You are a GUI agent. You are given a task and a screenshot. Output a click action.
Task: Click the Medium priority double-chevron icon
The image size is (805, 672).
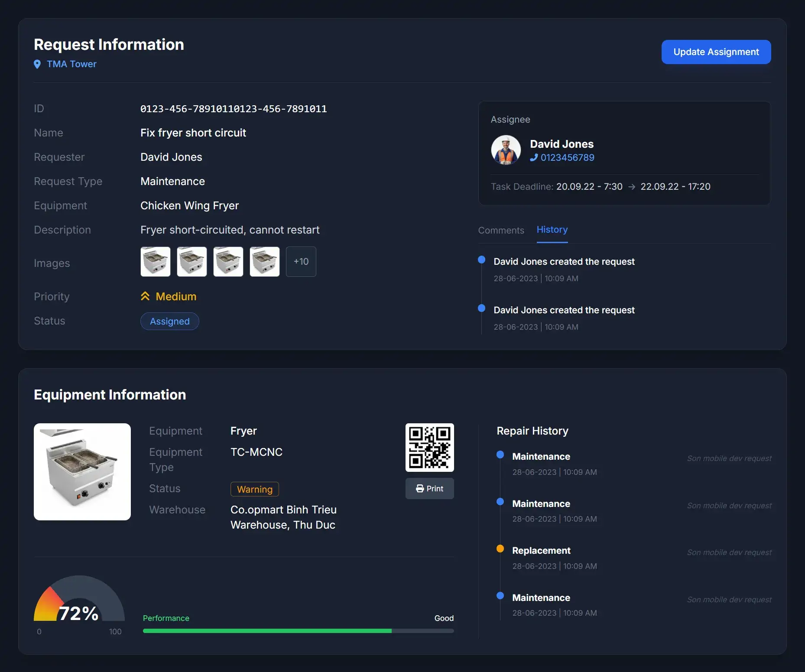click(145, 296)
